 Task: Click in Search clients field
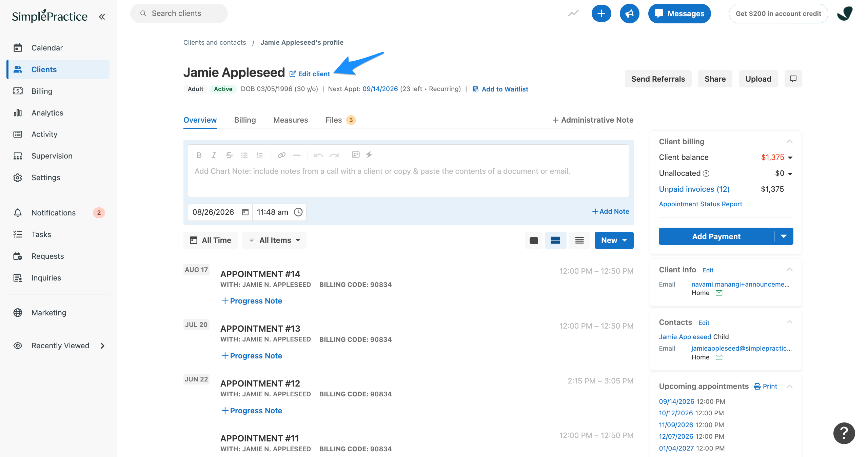tap(179, 14)
